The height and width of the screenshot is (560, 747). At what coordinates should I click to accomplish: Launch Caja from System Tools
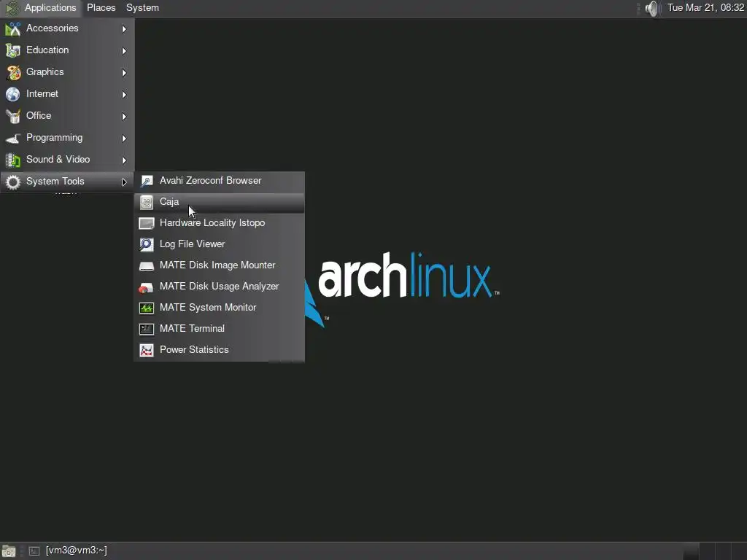(219, 202)
